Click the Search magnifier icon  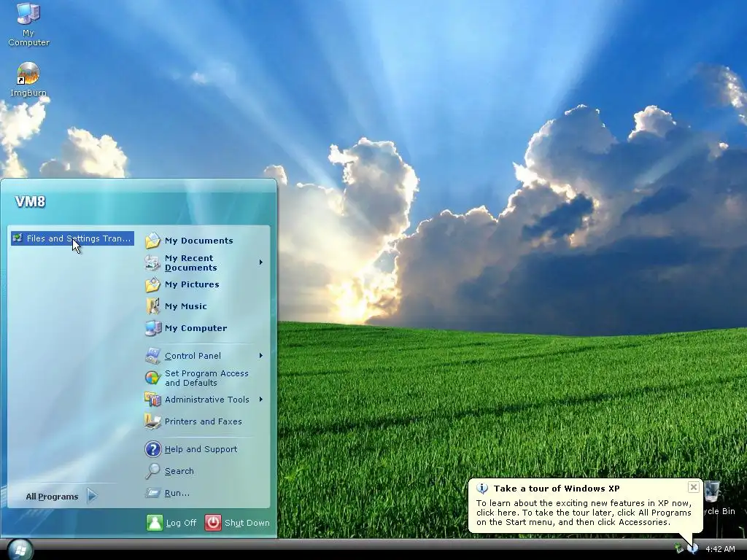(152, 471)
